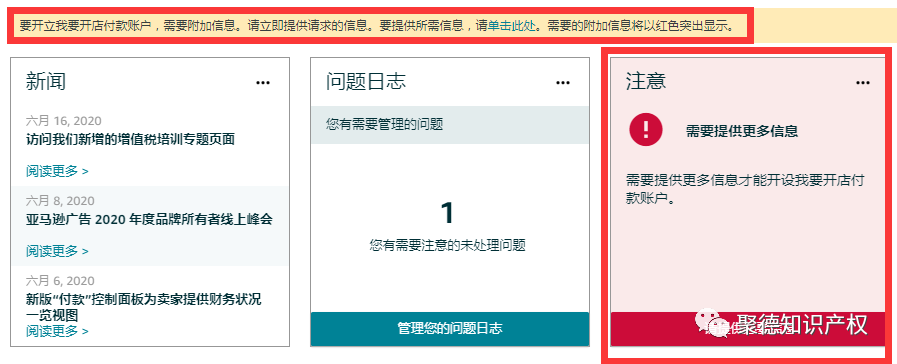
Task: Click the 您有需要注意的未处理问题 text
Action: tap(447, 246)
